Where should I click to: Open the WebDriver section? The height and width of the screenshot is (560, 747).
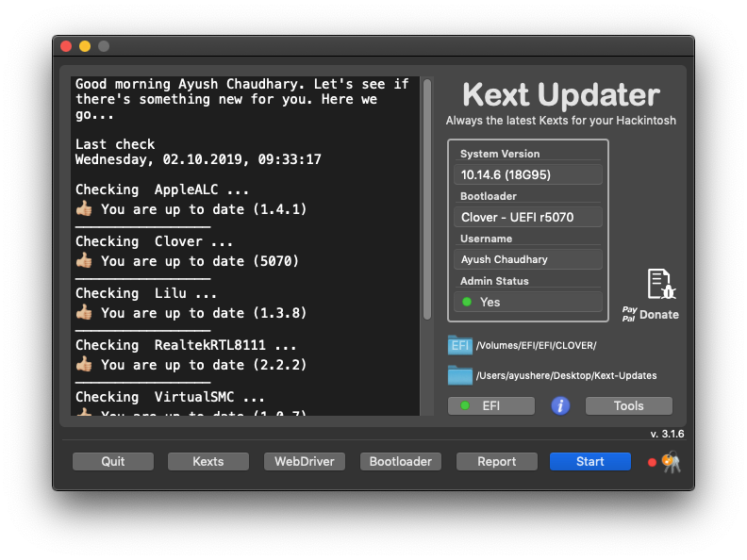coord(305,461)
